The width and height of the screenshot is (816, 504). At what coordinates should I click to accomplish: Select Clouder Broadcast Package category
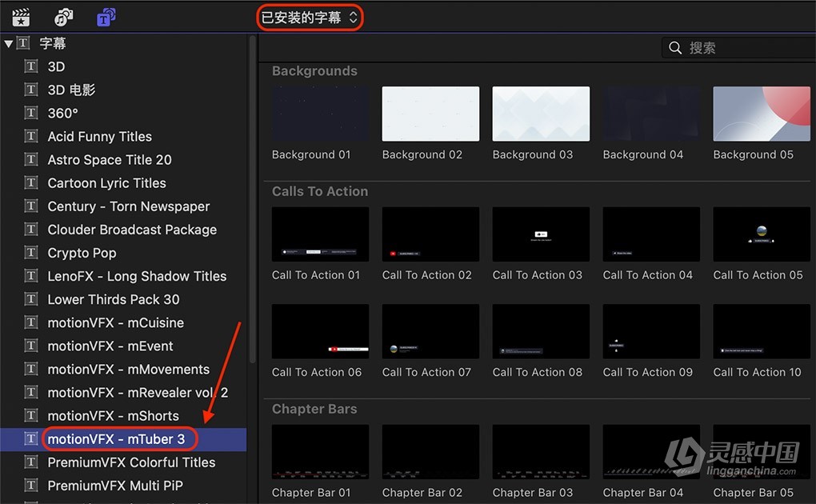pos(132,230)
